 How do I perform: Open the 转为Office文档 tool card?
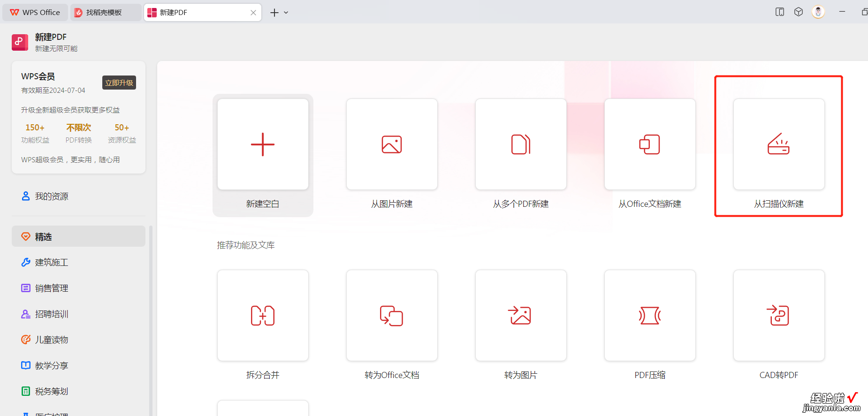[392, 316]
